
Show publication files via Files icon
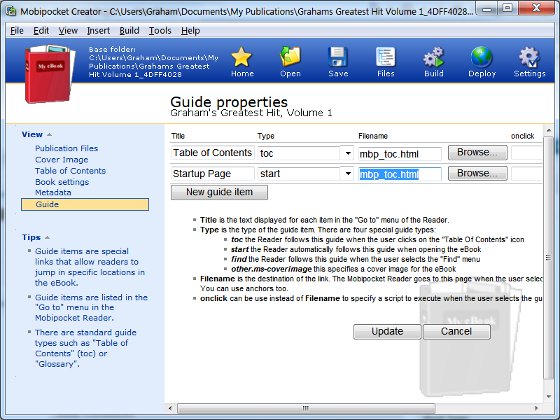386,57
